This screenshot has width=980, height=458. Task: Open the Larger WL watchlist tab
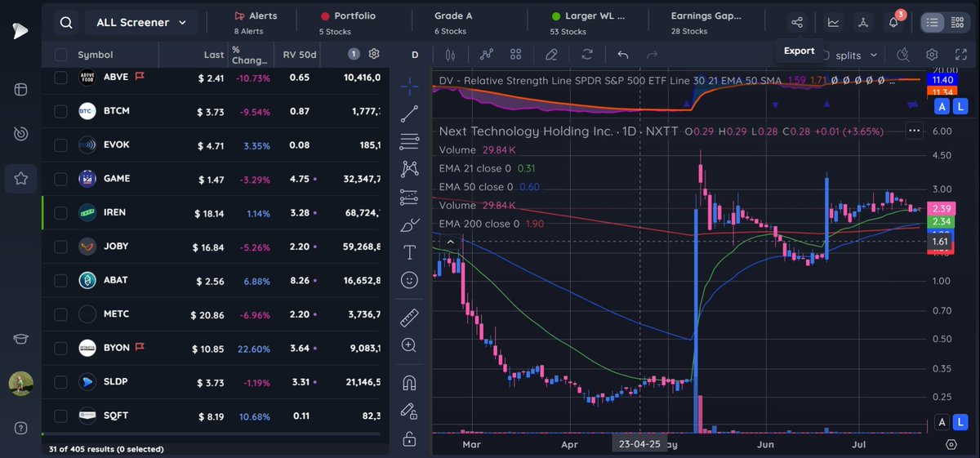(x=588, y=23)
